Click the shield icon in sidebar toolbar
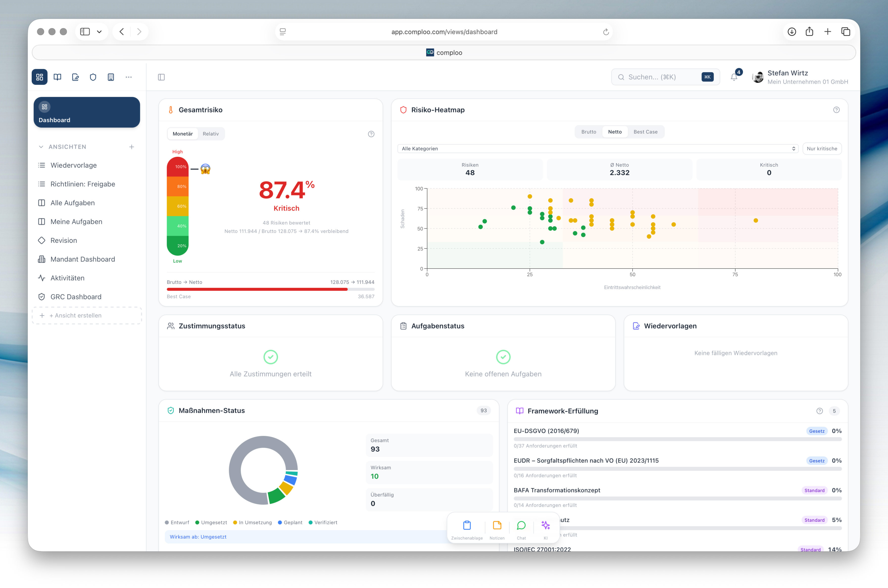888x588 pixels. 93,77
